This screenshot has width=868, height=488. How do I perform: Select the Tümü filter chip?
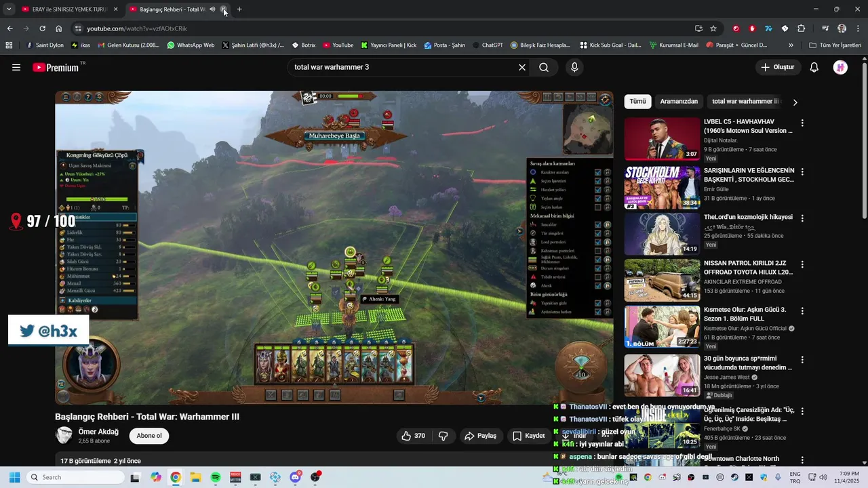click(637, 102)
